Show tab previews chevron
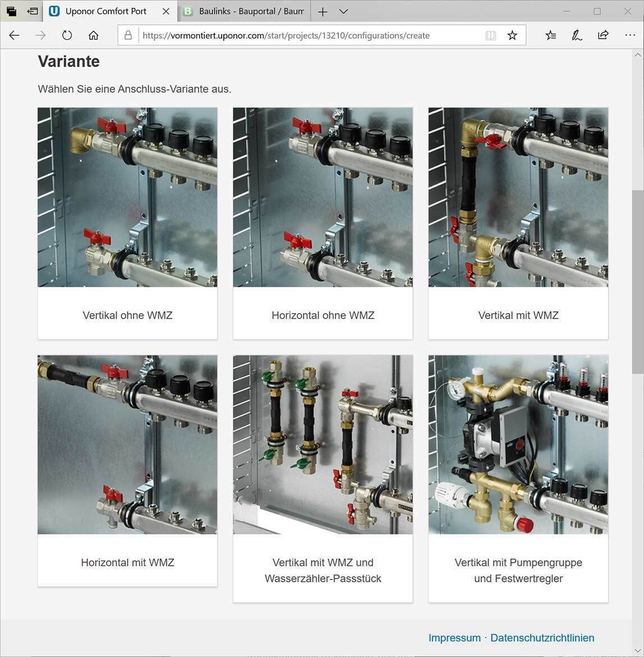The height and width of the screenshot is (657, 644). click(x=343, y=12)
